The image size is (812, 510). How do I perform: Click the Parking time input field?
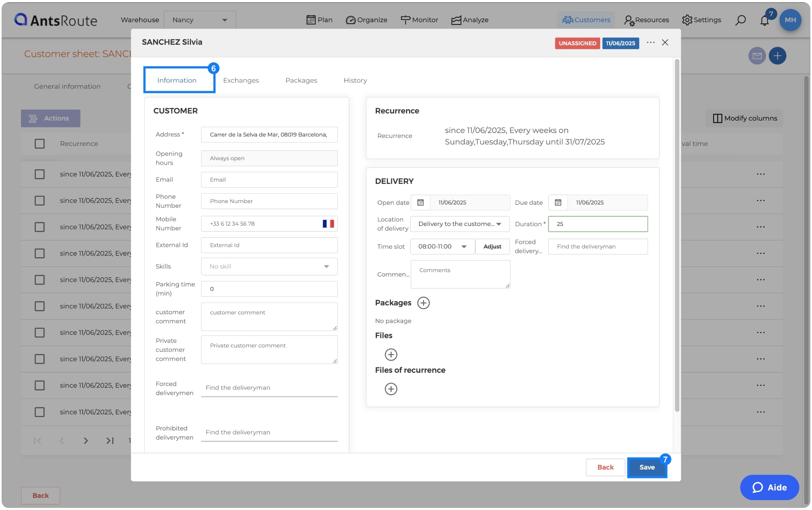[269, 289]
